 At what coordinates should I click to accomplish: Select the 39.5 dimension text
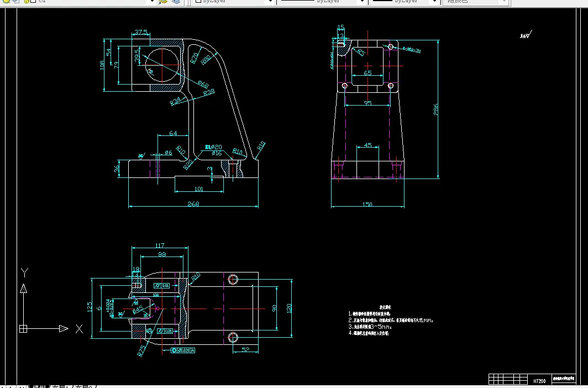137,56
